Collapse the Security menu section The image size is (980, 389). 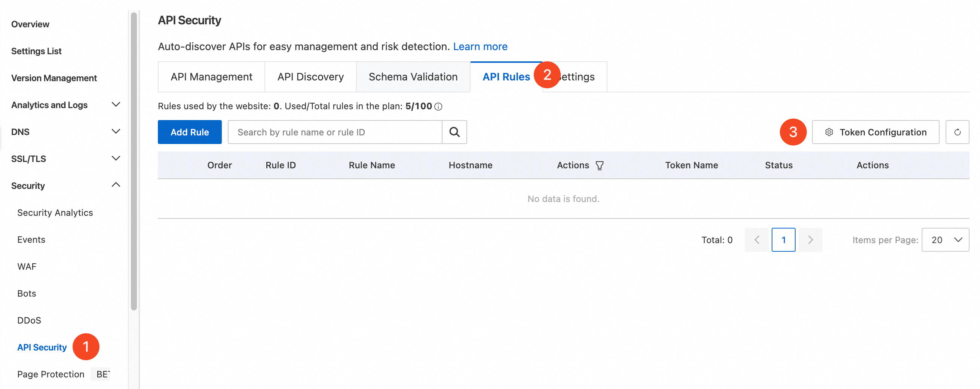pyautogui.click(x=116, y=185)
